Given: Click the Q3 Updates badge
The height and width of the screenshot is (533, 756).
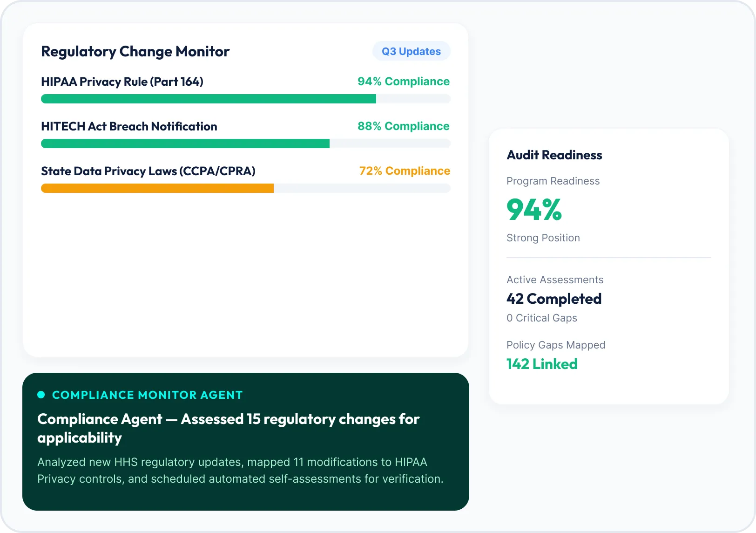Looking at the screenshot, I should point(411,51).
